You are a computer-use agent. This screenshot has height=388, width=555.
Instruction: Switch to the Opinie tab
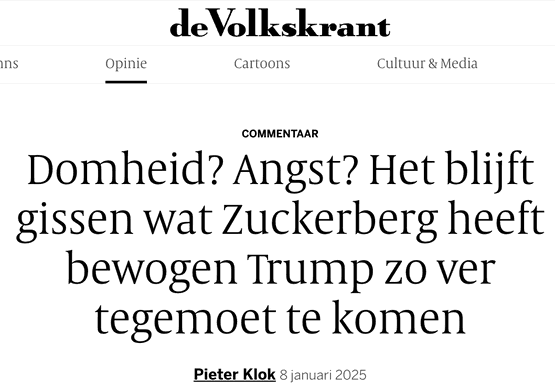[x=126, y=64]
